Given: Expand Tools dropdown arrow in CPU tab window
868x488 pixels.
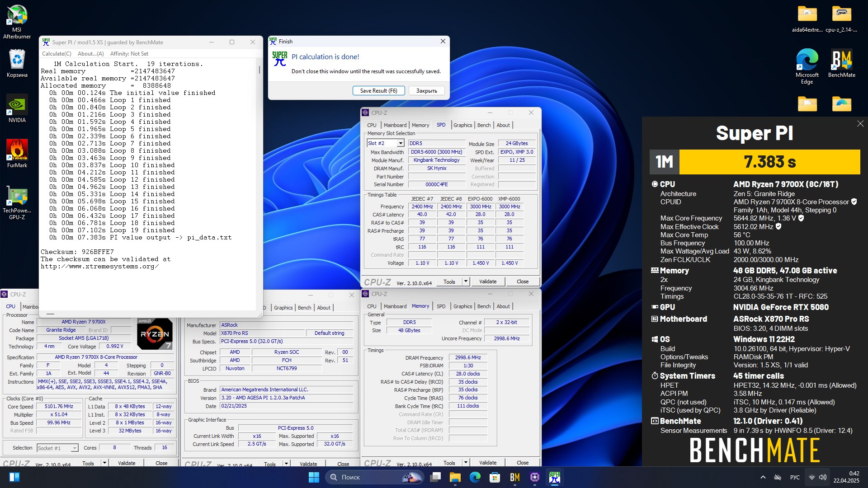Looking at the screenshot, I should click(104, 463).
